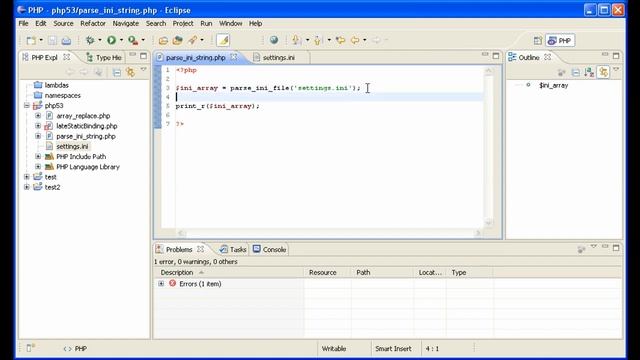Expand the test project node
Viewport: 640px width, 360px height.
[x=27, y=177]
